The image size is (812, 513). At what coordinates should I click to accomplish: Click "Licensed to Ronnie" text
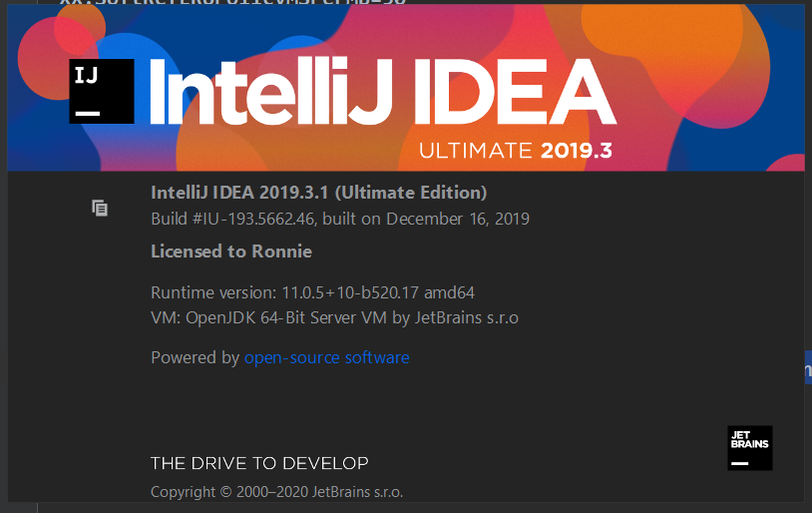231,252
